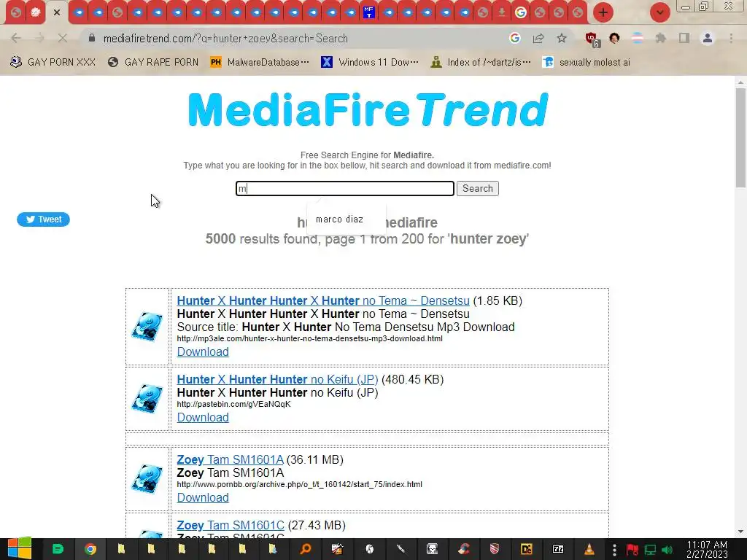Close the current active tab

pyautogui.click(x=57, y=12)
